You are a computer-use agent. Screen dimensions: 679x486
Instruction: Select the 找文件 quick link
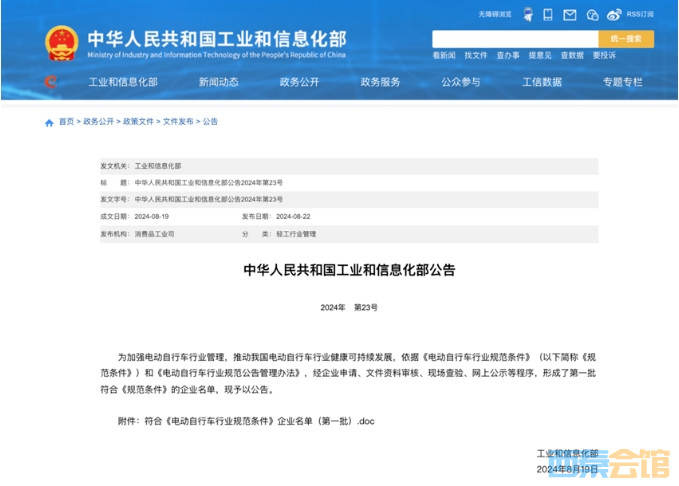(x=476, y=55)
